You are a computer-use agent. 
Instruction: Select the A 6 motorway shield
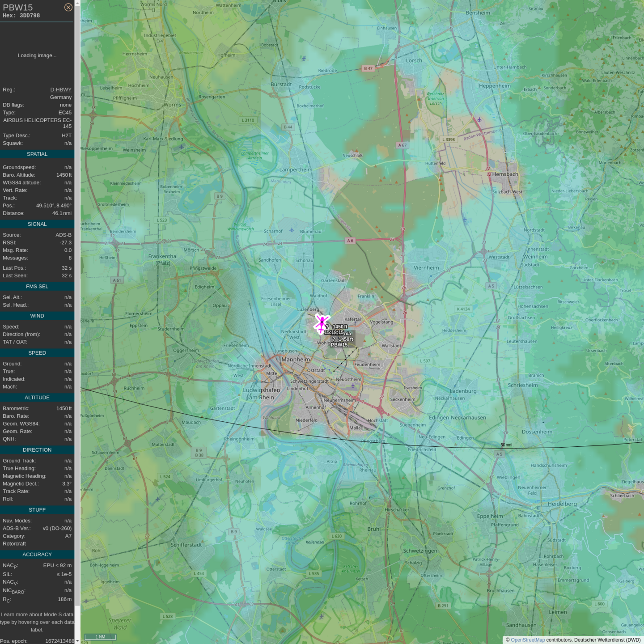click(350, 241)
